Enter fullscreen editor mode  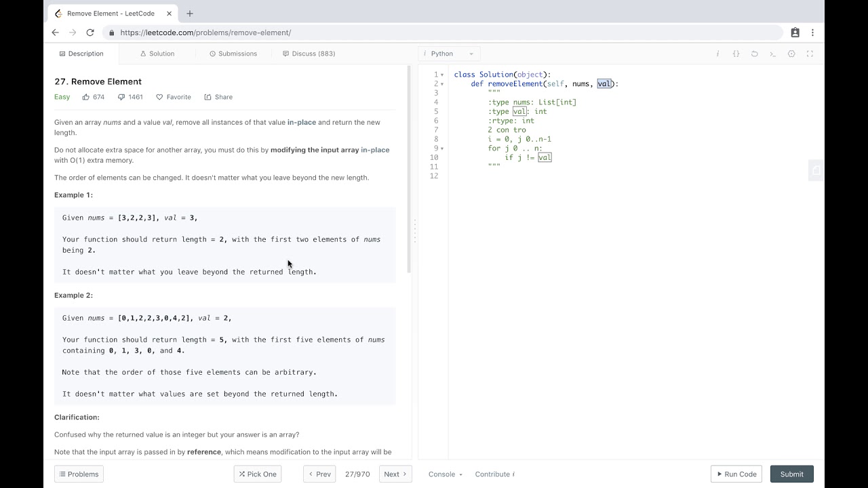[810, 54]
